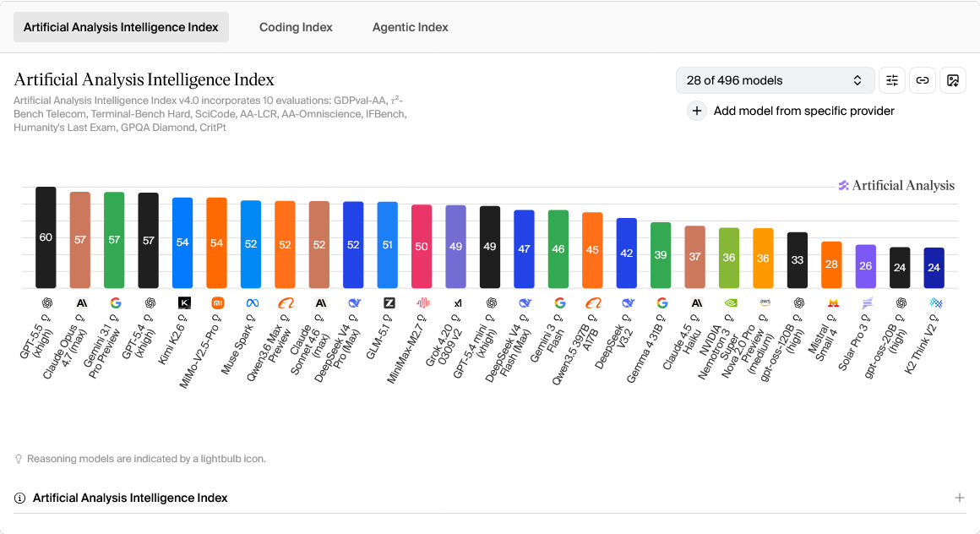Click the Anthropic logo under Claude Opus 4.7
980x534 pixels.
[x=80, y=302]
